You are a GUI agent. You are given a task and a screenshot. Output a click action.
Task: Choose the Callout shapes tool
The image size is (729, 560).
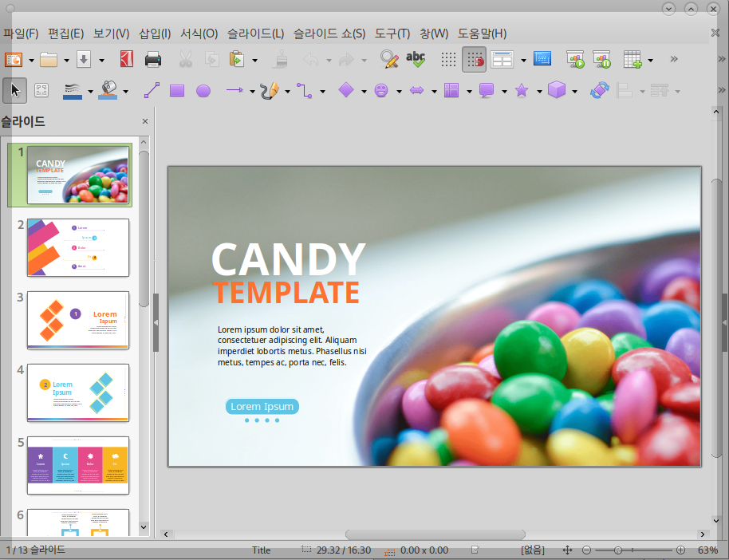[487, 90]
